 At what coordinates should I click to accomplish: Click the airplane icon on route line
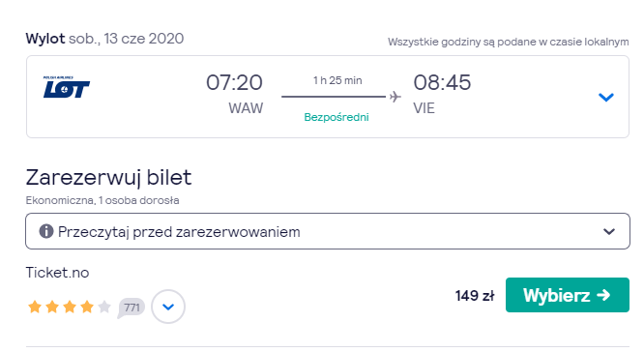tap(395, 97)
